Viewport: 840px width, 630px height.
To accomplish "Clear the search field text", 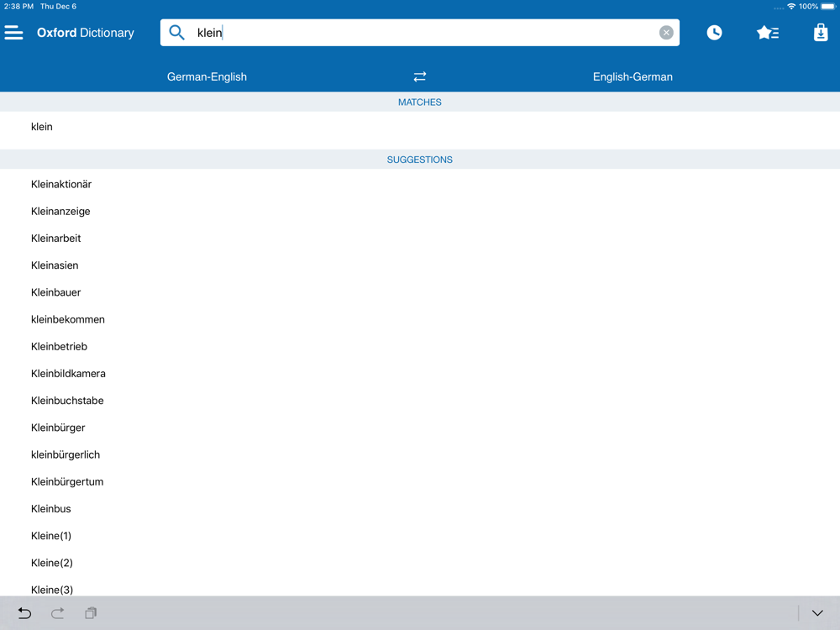I will (x=666, y=33).
